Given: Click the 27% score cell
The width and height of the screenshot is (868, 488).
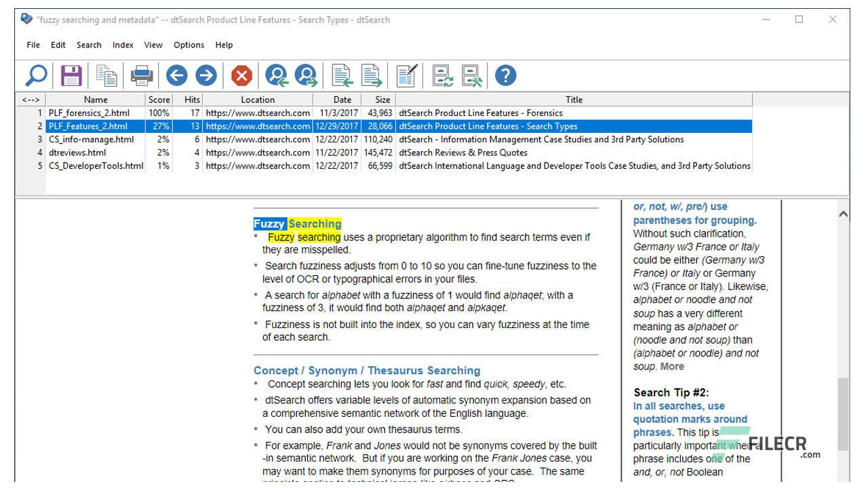Looking at the screenshot, I should coord(161,126).
